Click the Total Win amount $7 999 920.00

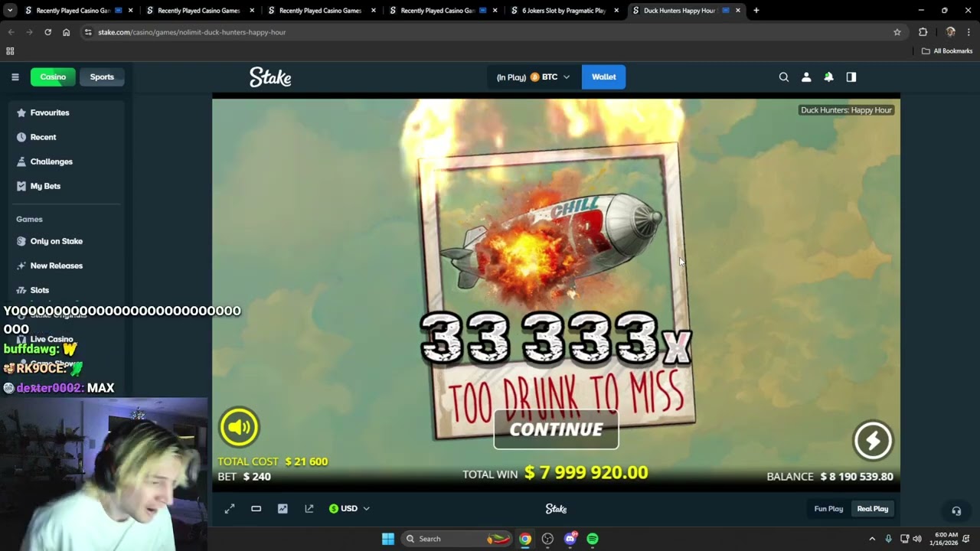click(x=586, y=473)
